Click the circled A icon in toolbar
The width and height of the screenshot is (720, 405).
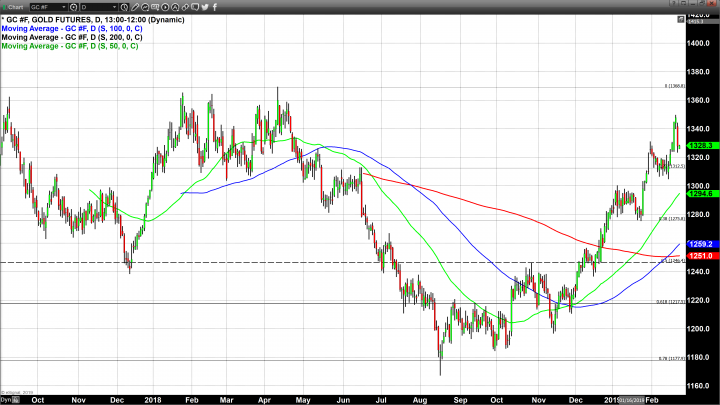[x=175, y=7]
